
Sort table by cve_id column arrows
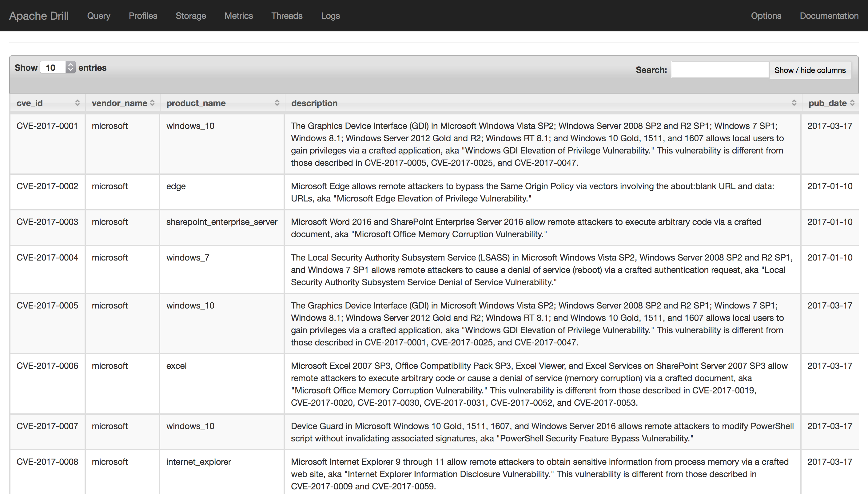click(x=77, y=103)
